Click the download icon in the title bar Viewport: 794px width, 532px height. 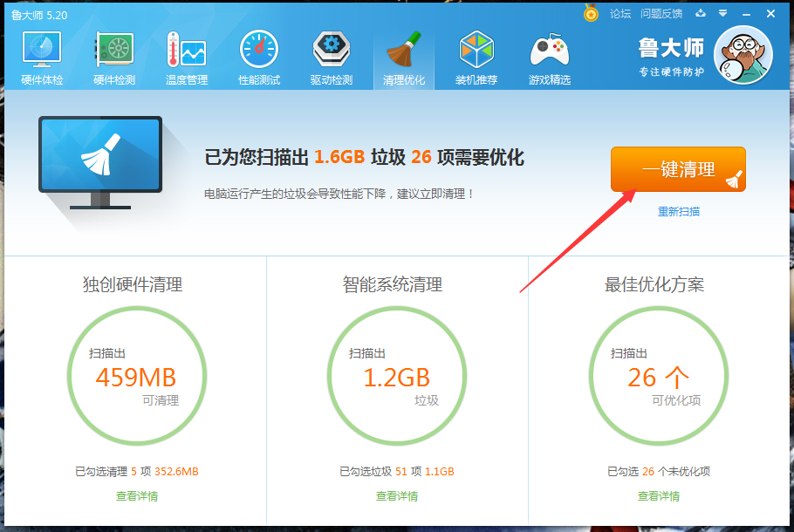pos(701,14)
